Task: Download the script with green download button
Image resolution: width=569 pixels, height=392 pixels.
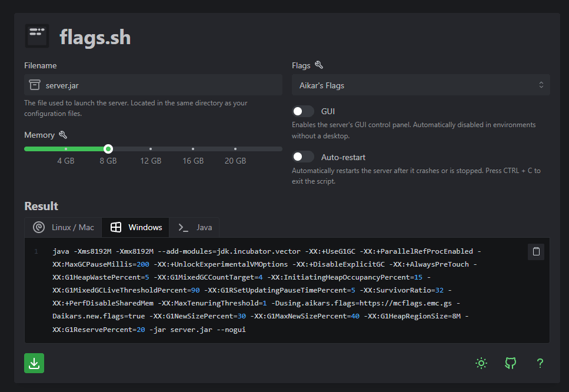Action: (34, 363)
